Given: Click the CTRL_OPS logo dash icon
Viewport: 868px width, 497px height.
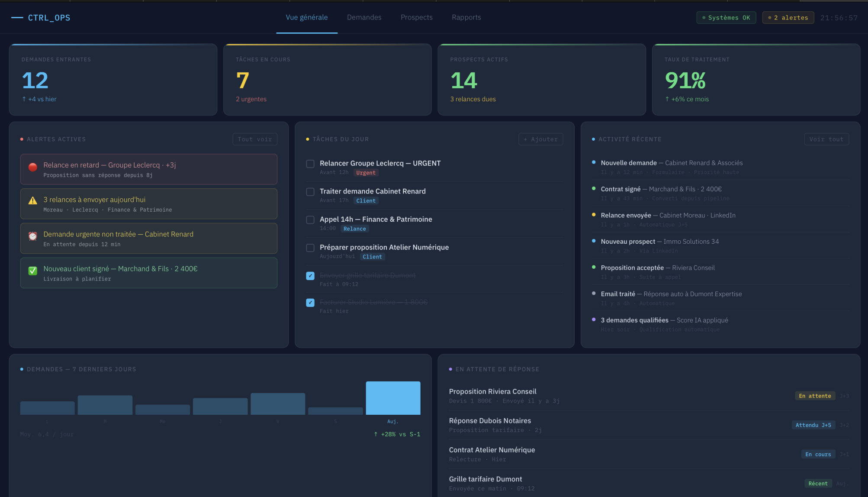Looking at the screenshot, I should pyautogui.click(x=16, y=18).
